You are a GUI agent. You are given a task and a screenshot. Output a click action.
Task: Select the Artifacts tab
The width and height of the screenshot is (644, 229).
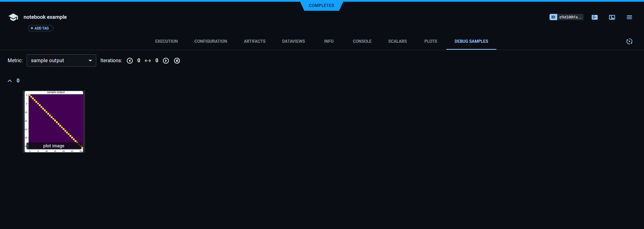(254, 41)
